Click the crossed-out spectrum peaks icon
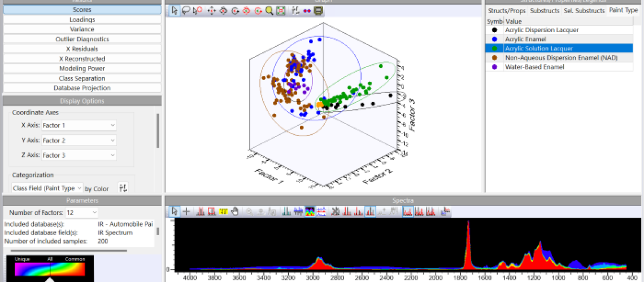The image size is (644, 282). point(336,211)
